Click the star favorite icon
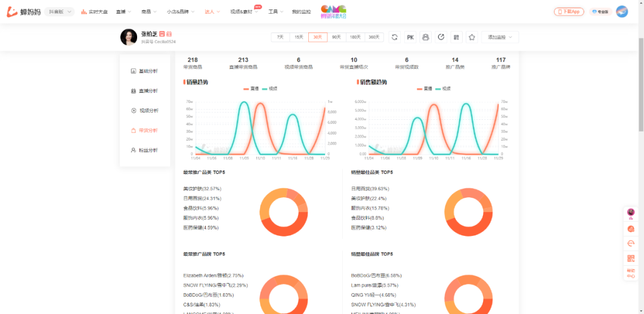Image resolution: width=644 pixels, height=314 pixels. click(472, 37)
